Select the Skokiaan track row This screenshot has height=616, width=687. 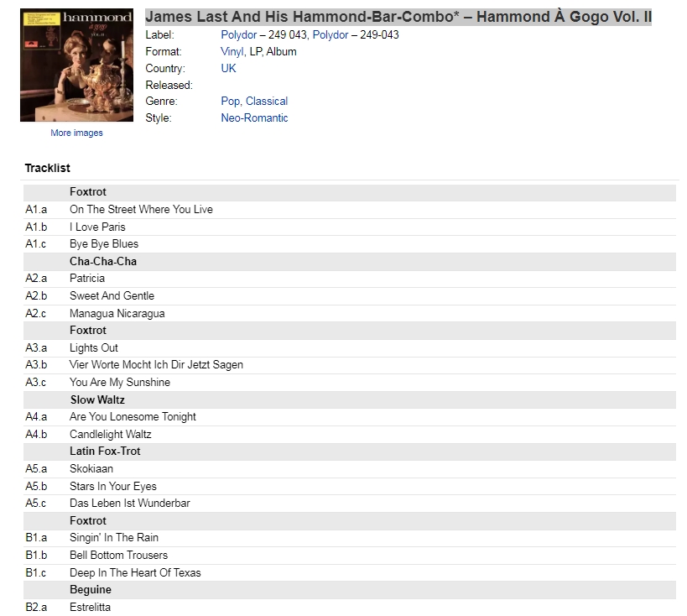click(x=350, y=469)
